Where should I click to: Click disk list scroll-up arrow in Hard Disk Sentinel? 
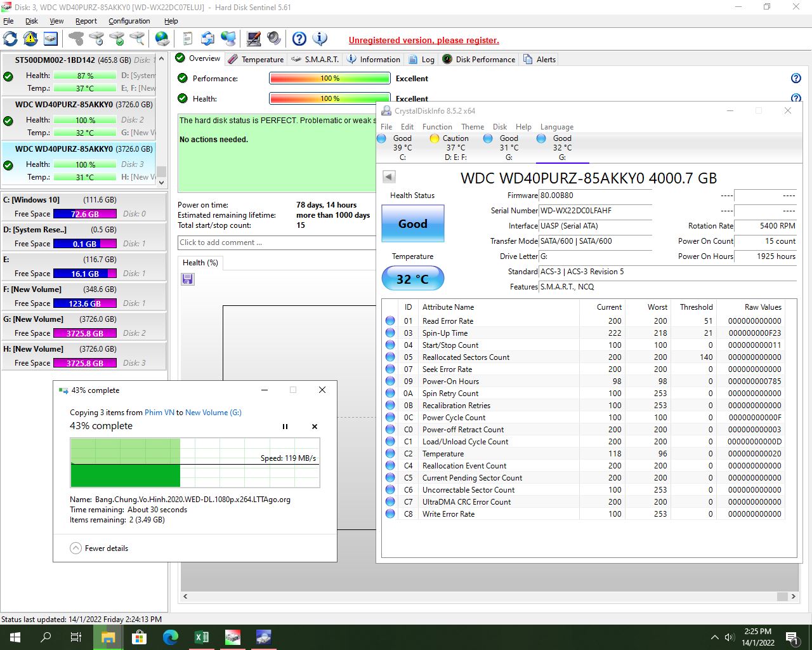coord(162,58)
